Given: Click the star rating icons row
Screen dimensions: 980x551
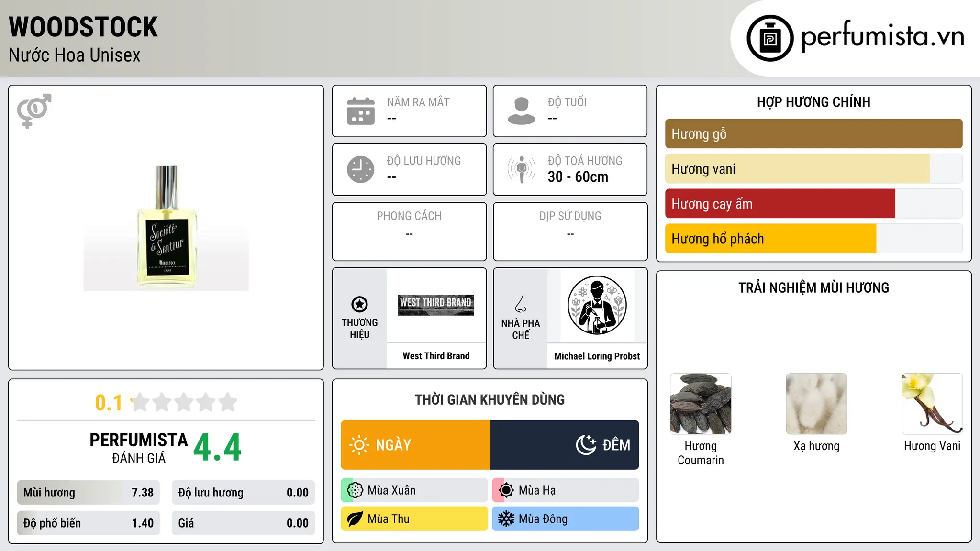Looking at the screenshot, I should point(184,402).
